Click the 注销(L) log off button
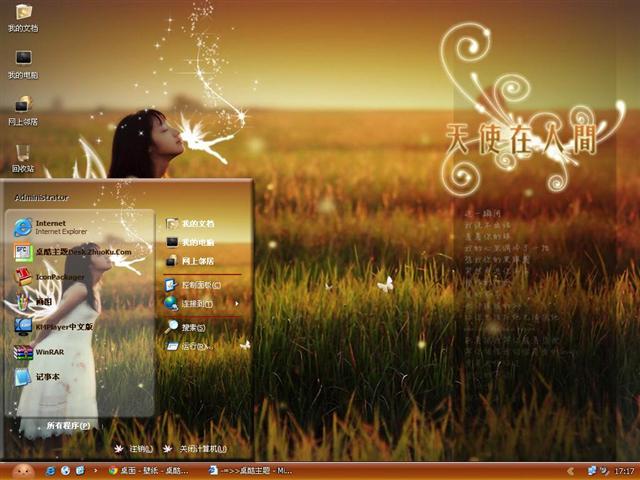This screenshot has height=480, width=640. pyautogui.click(x=133, y=449)
